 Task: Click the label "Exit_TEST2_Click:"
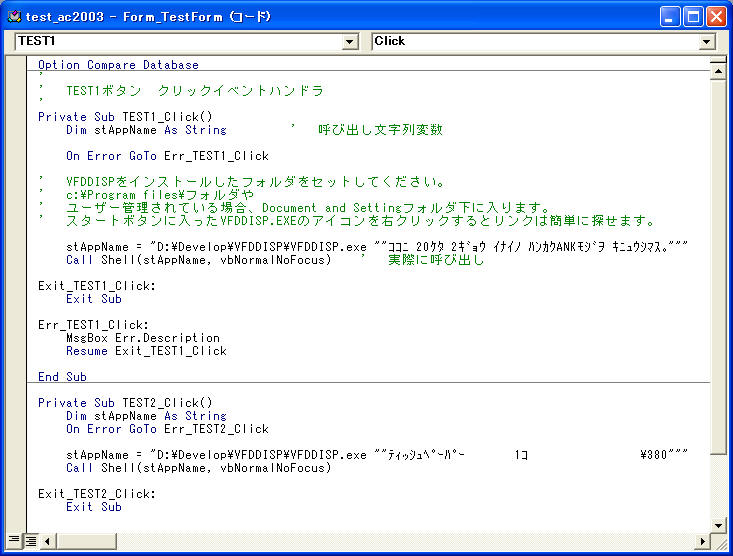(x=97, y=494)
